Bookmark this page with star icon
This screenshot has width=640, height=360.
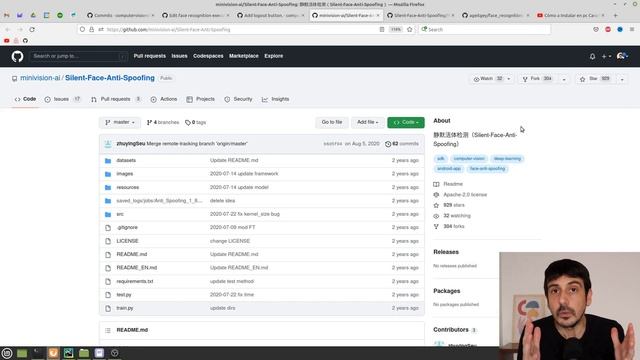[409, 29]
